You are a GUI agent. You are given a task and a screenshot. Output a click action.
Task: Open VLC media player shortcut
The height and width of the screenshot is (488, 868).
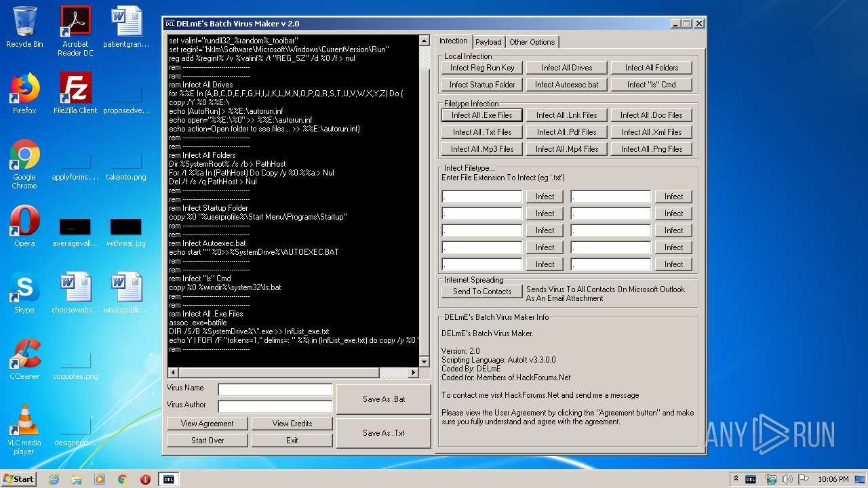[x=24, y=430]
